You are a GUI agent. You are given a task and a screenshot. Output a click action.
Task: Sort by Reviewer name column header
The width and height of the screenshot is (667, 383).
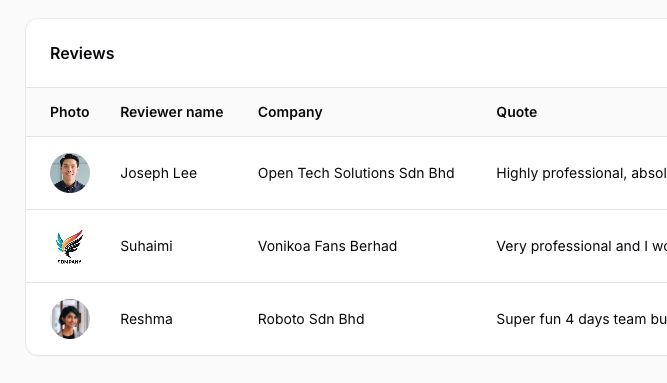point(172,112)
